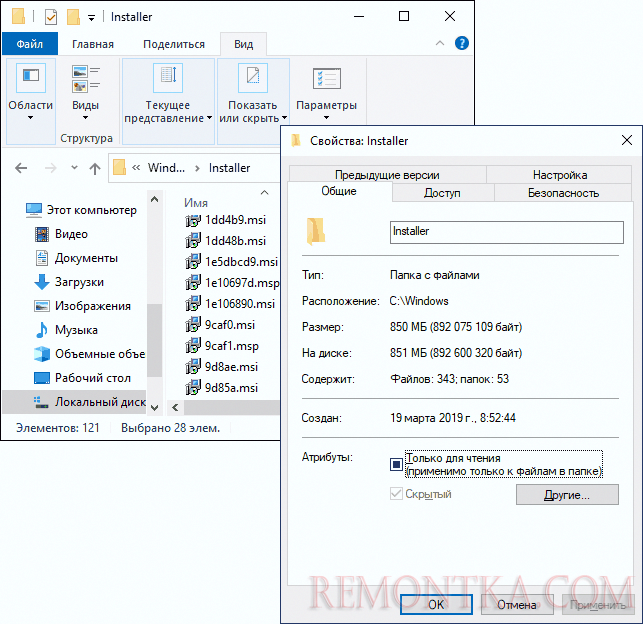Viewport: 643px width, 624px height.
Task: Click the OK button
Action: [436, 604]
